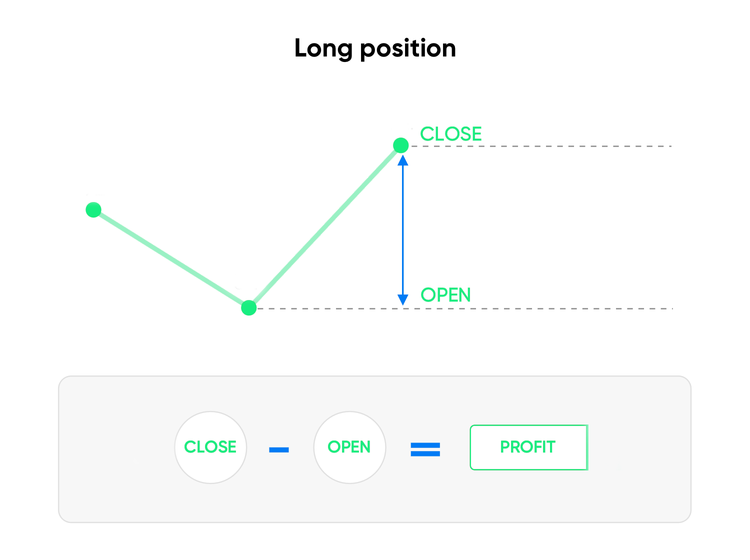Select the blue equals sign
Image resolution: width=750 pixels, height=560 pixels.
click(x=425, y=449)
